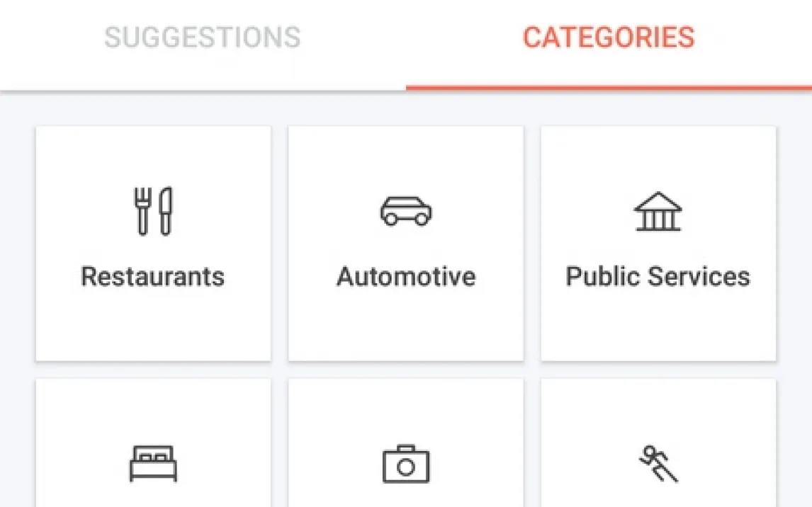Click the red underline beneath Categories
This screenshot has width=812, height=507.
coord(609,88)
